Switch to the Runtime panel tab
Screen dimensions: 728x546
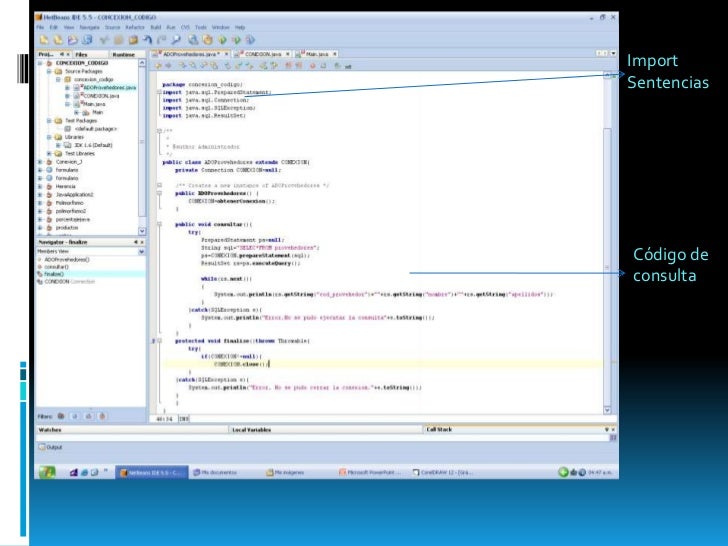tap(124, 52)
